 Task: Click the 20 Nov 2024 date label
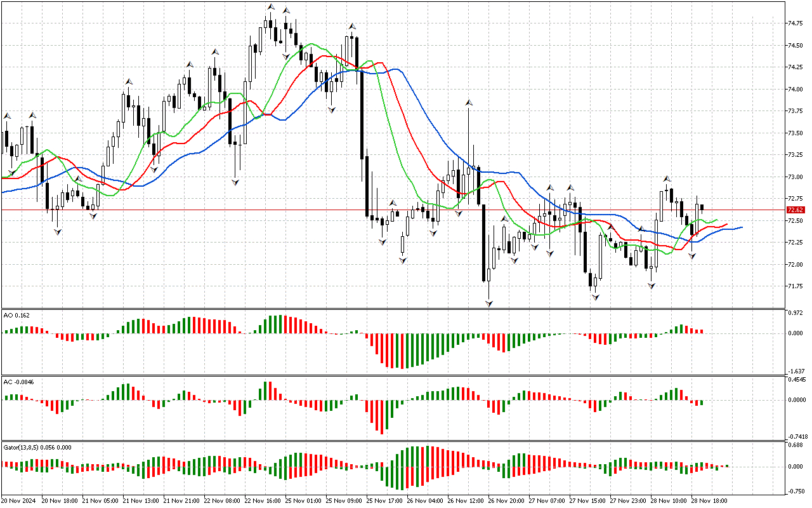19,501
